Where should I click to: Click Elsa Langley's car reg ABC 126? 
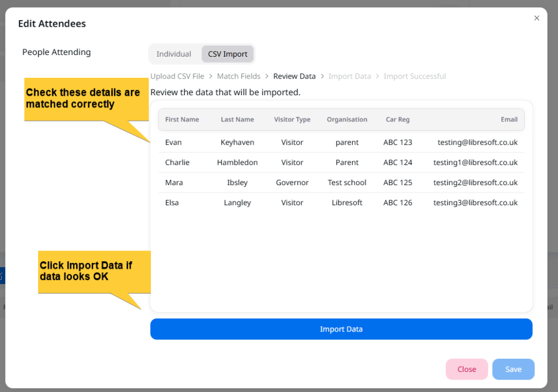pyautogui.click(x=397, y=203)
